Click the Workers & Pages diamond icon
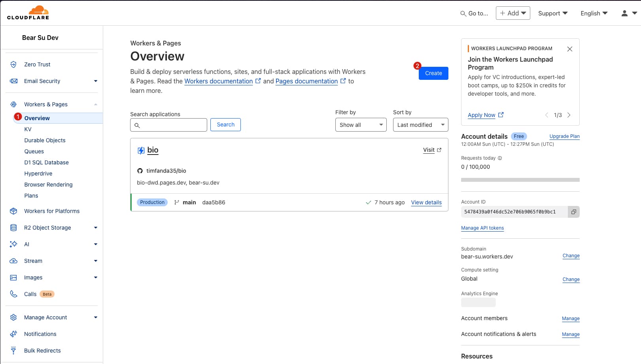This screenshot has height=364, width=641. pyautogui.click(x=13, y=104)
